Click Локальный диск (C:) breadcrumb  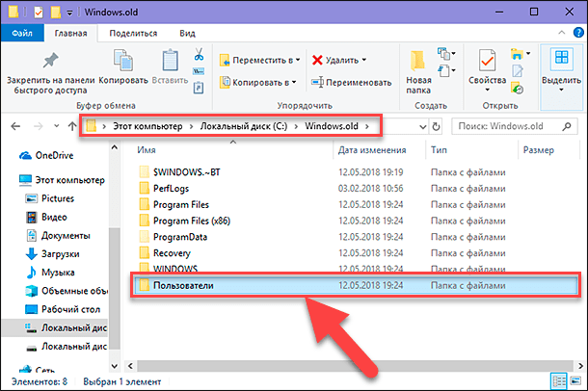point(244,126)
